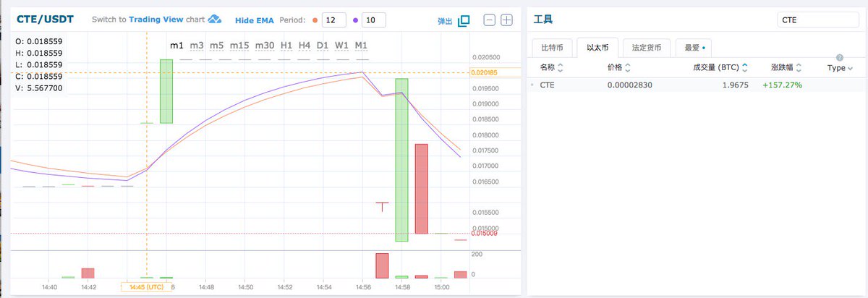Select the H1 chart interval

click(x=286, y=46)
